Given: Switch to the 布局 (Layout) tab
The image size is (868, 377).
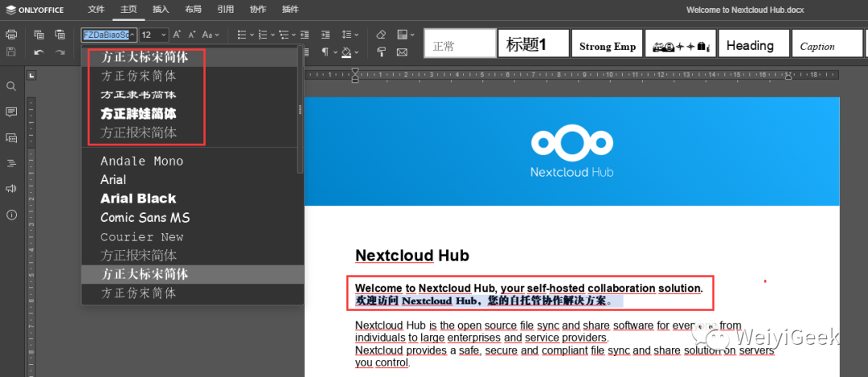Looking at the screenshot, I should coord(193,10).
